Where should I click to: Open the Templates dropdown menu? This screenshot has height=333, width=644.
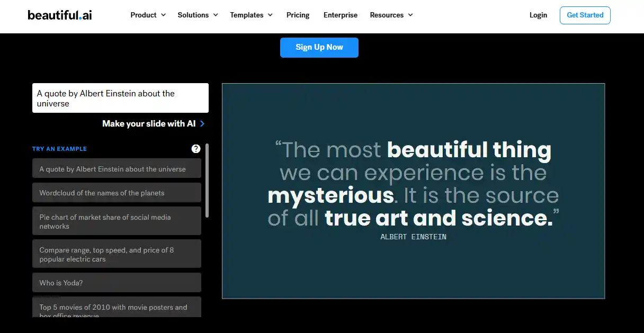[252, 15]
